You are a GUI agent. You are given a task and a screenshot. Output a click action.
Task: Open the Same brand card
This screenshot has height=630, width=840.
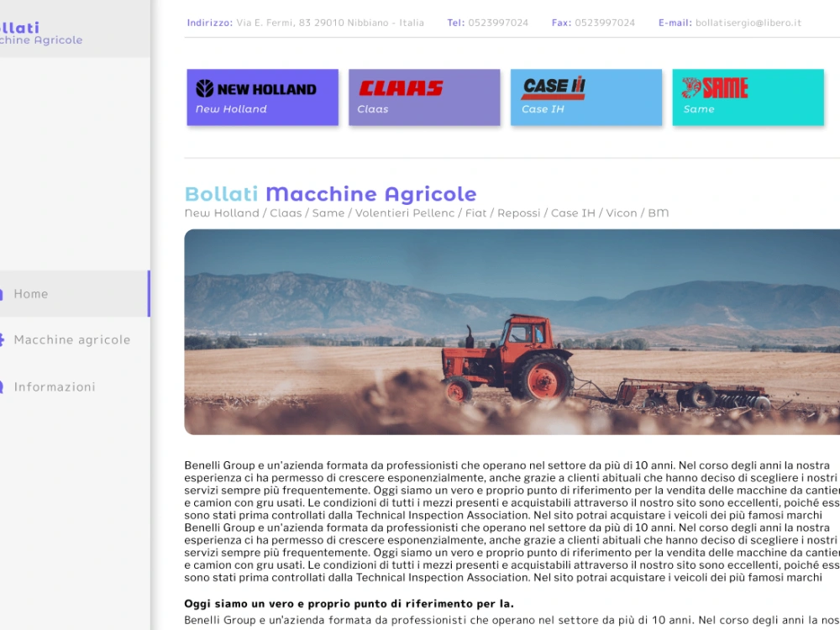coord(748,97)
